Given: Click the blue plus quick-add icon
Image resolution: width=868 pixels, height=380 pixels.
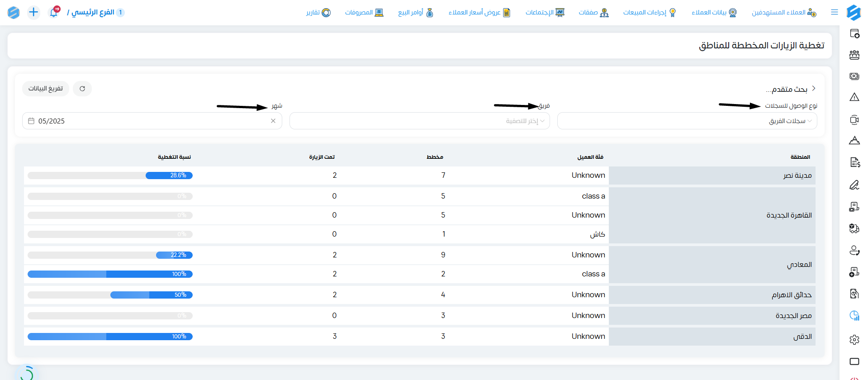Looking at the screenshot, I should [33, 12].
